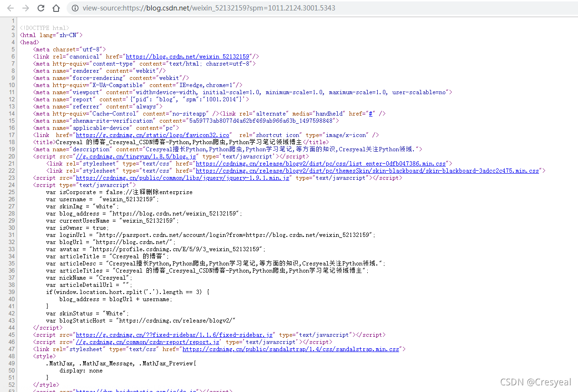Open the sandalstrap.min.css link
Image resolution: width=578 pixels, height=392 pixels.
click(x=291, y=349)
